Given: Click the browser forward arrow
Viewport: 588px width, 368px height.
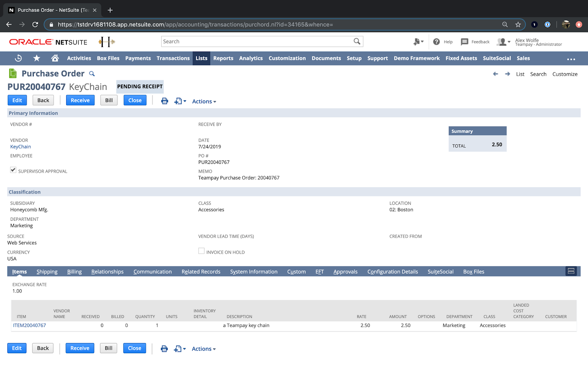Looking at the screenshot, I should pos(22,24).
